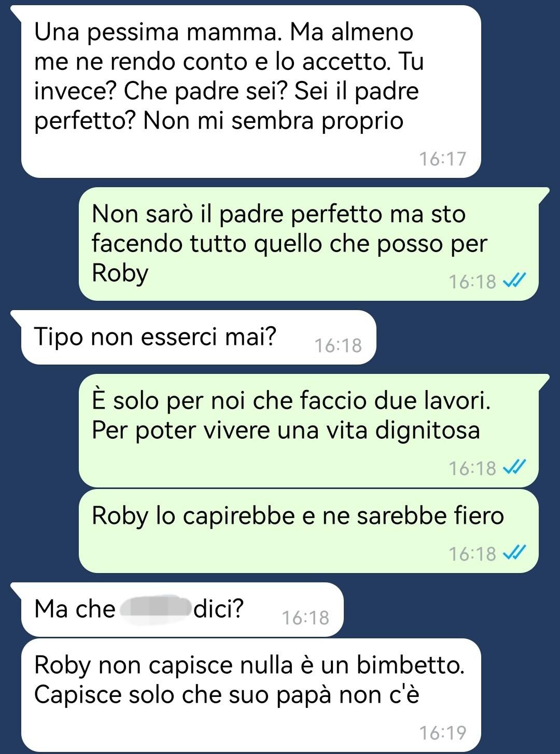Click the 16:18 time under 'Roby lo capirebbe'
This screenshot has width=560, height=754.
click(x=472, y=554)
